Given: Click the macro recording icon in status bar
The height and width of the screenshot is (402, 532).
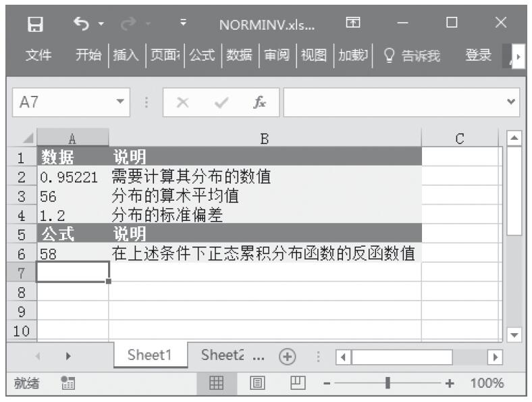Looking at the screenshot, I should pyautogui.click(x=67, y=383).
